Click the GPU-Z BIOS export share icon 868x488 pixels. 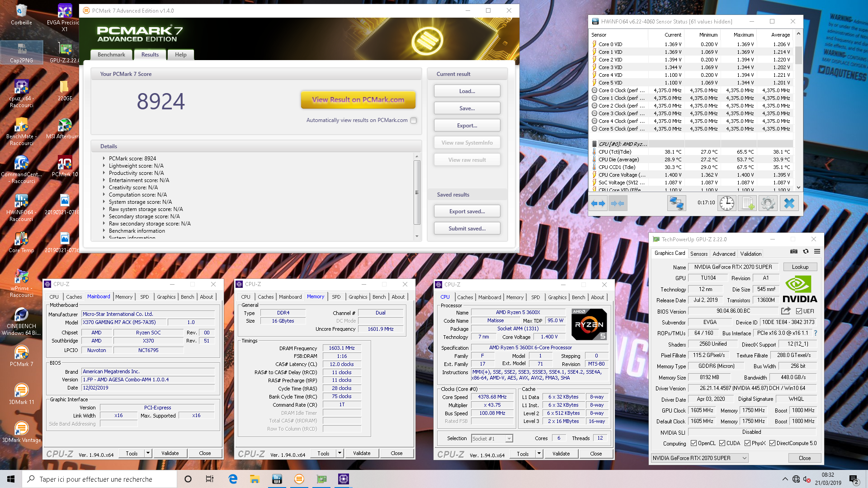pyautogui.click(x=786, y=311)
